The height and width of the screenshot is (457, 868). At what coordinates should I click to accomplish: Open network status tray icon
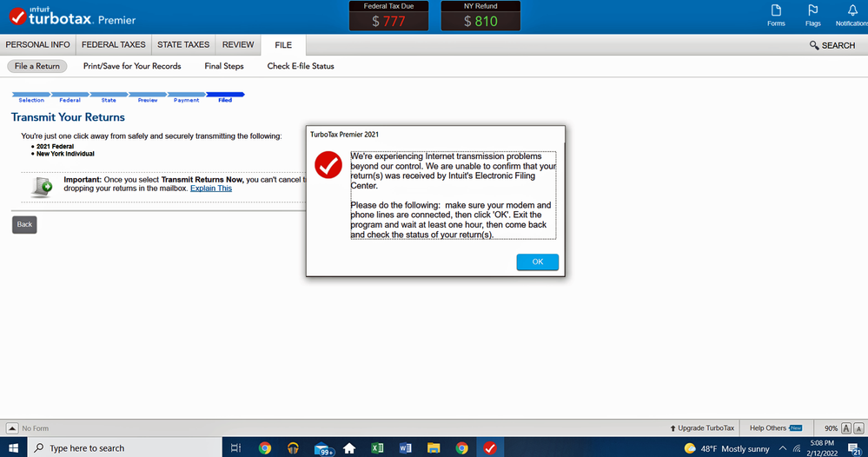(797, 448)
